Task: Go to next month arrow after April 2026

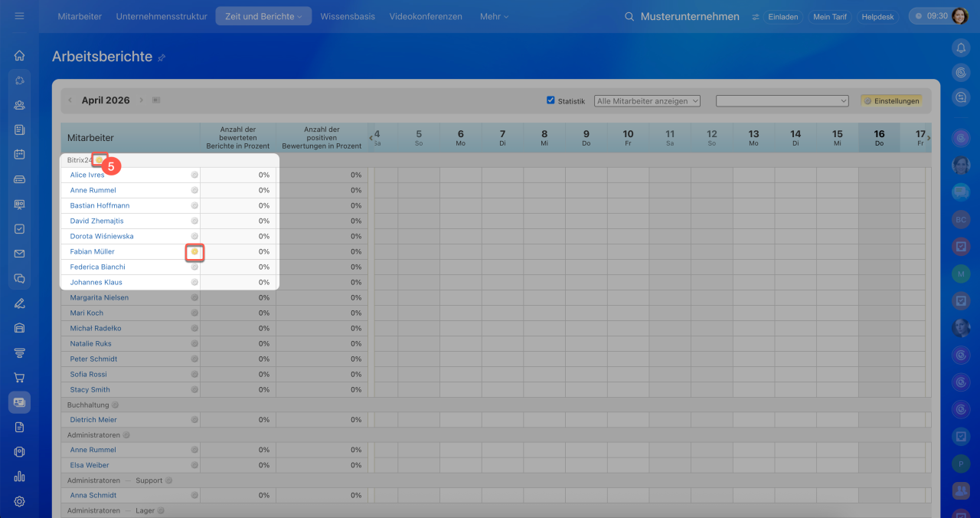Action: [x=141, y=100]
